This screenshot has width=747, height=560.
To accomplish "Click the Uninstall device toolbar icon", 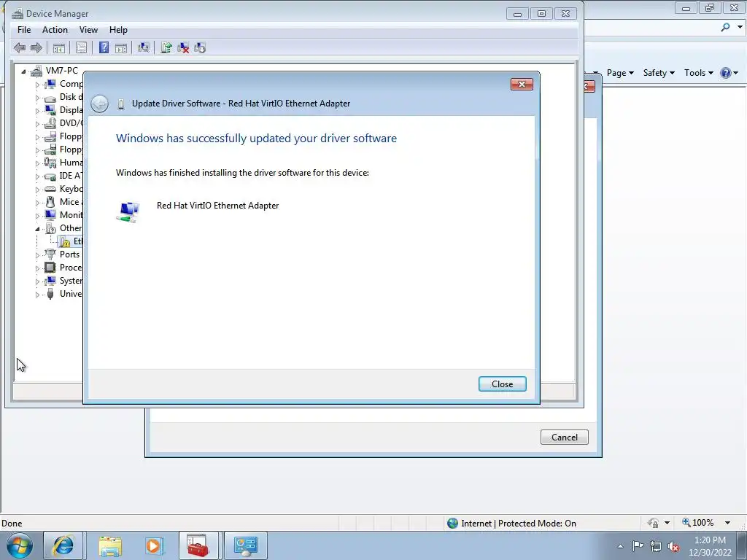I will [183, 47].
